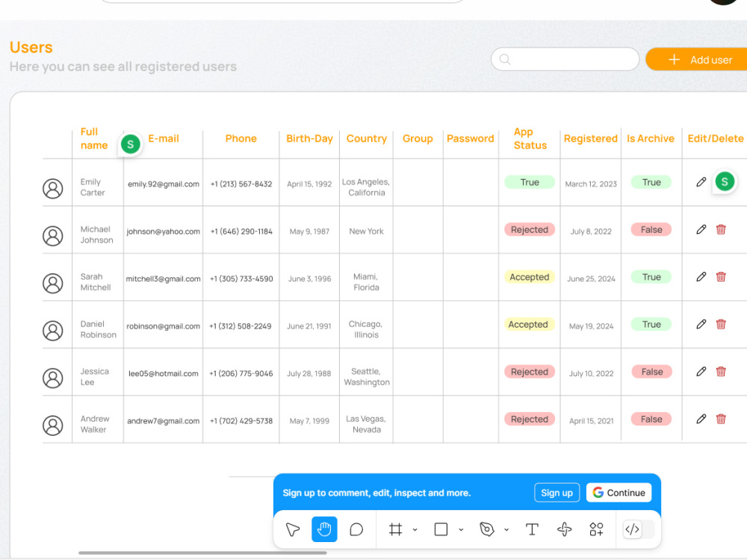This screenshot has height=560, width=747.
Task: Edit Michael Johnson with pencil icon
Action: [x=701, y=229]
